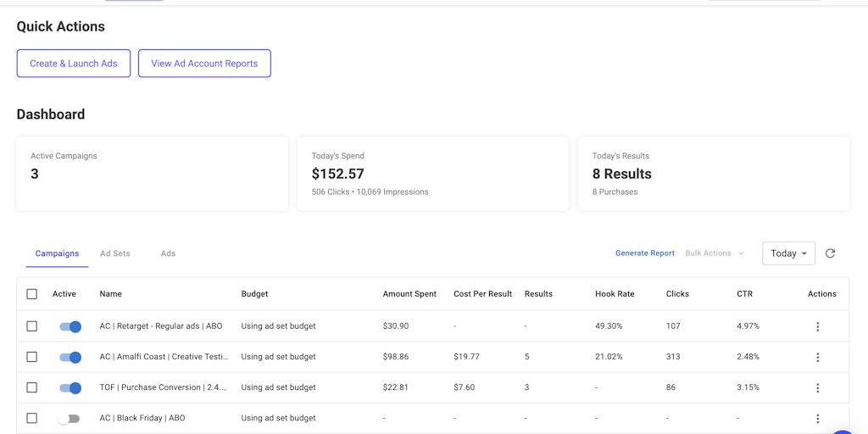Check the AC Retarget campaign row checkbox
Image resolution: width=868 pixels, height=434 pixels.
(x=32, y=326)
